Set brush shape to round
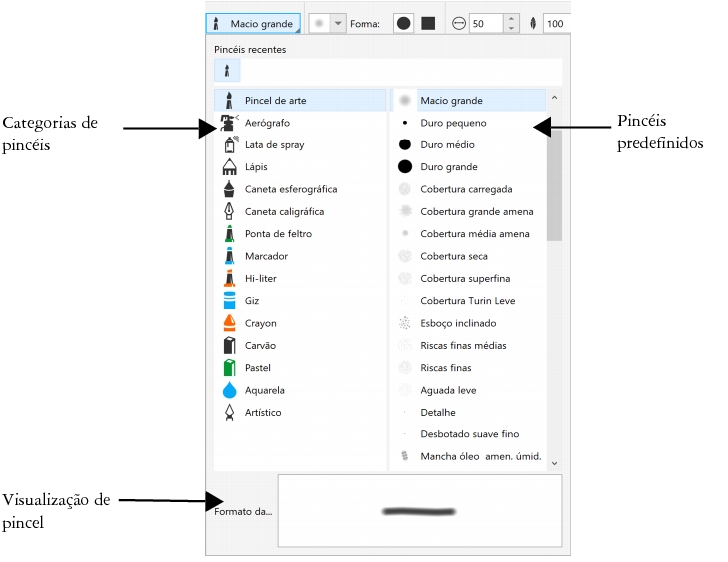The width and height of the screenshot is (728, 562). coord(404,23)
